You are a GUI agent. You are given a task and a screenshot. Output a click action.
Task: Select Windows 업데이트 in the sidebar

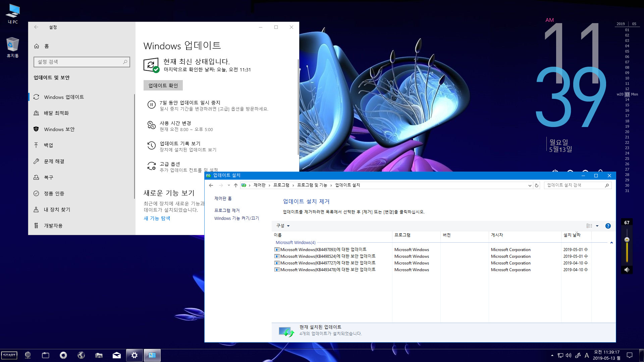81,97
